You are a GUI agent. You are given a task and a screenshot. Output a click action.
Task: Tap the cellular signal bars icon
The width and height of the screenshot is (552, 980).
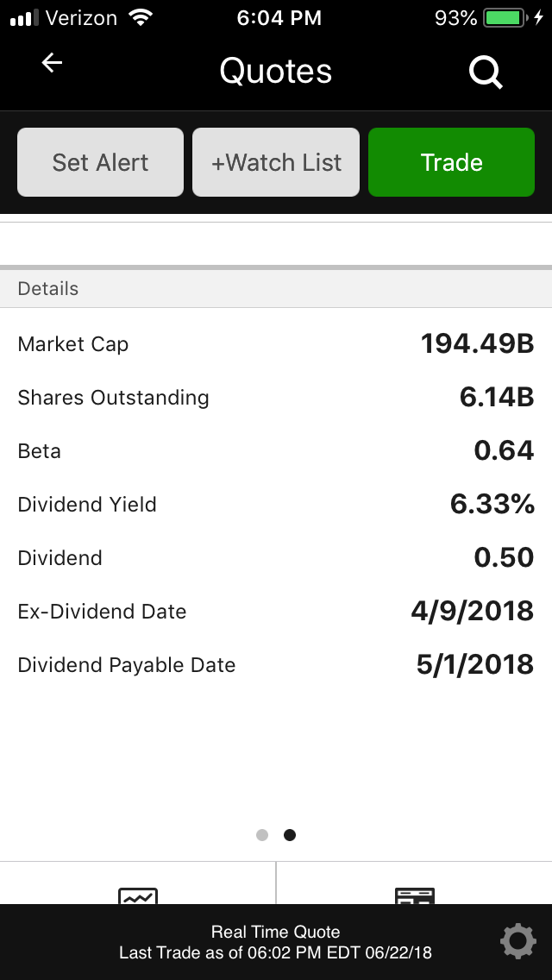(24, 18)
